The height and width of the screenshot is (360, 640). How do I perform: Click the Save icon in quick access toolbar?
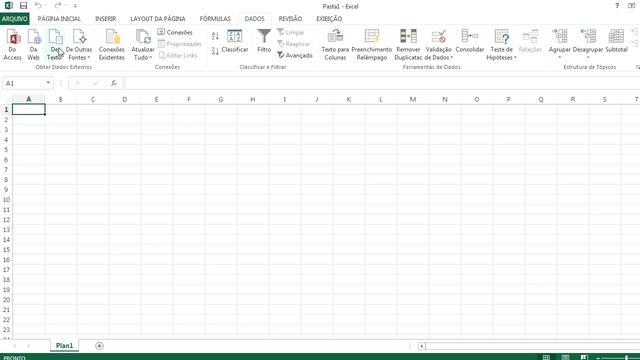[x=23, y=6]
